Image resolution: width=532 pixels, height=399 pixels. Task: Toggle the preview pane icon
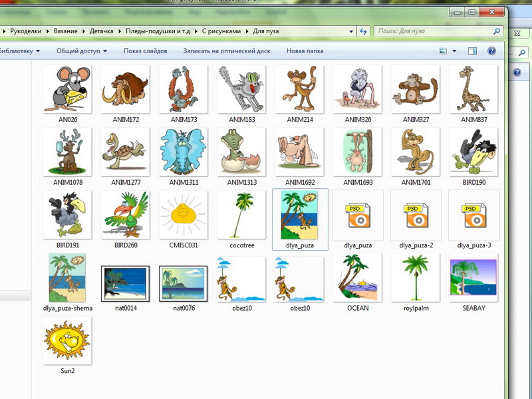472,51
